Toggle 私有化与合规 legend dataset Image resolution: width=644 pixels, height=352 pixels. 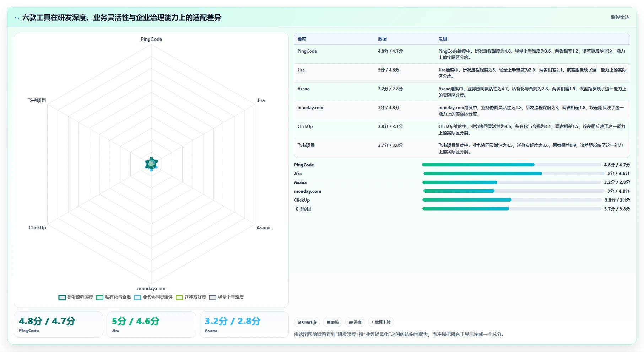point(114,297)
